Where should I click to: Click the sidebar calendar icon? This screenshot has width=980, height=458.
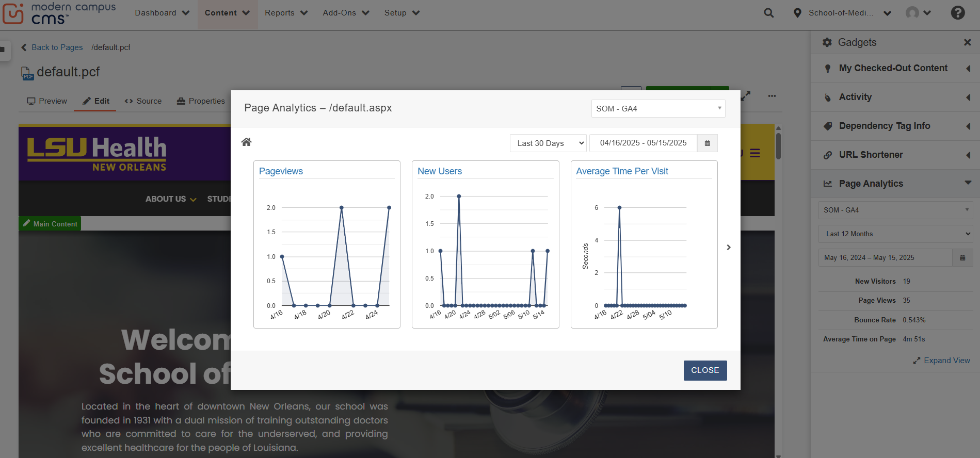[962, 258]
